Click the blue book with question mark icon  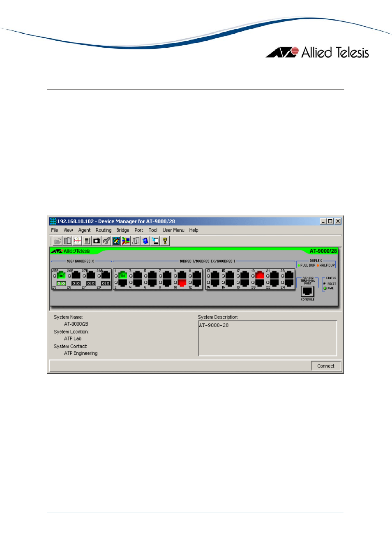click(145, 241)
